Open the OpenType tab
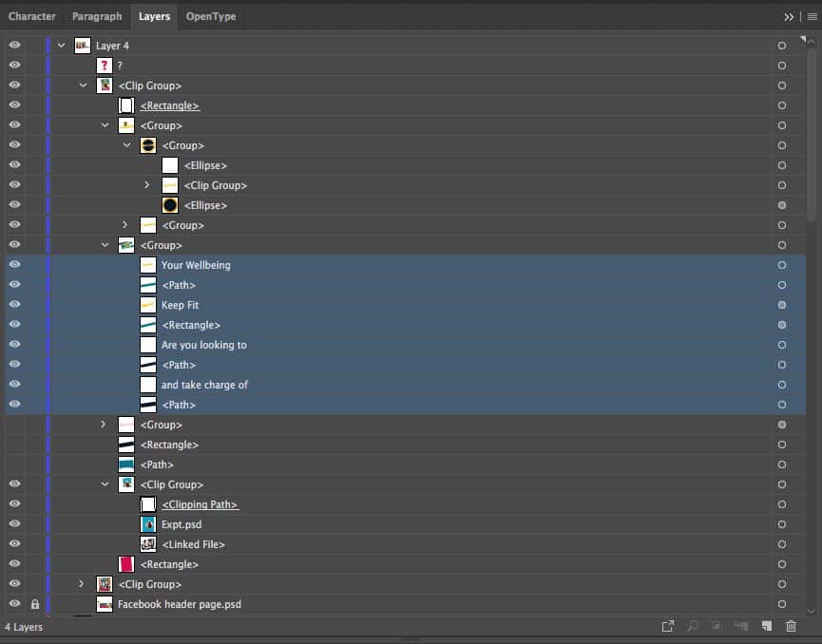Screen dimensions: 822x644 coord(211,16)
